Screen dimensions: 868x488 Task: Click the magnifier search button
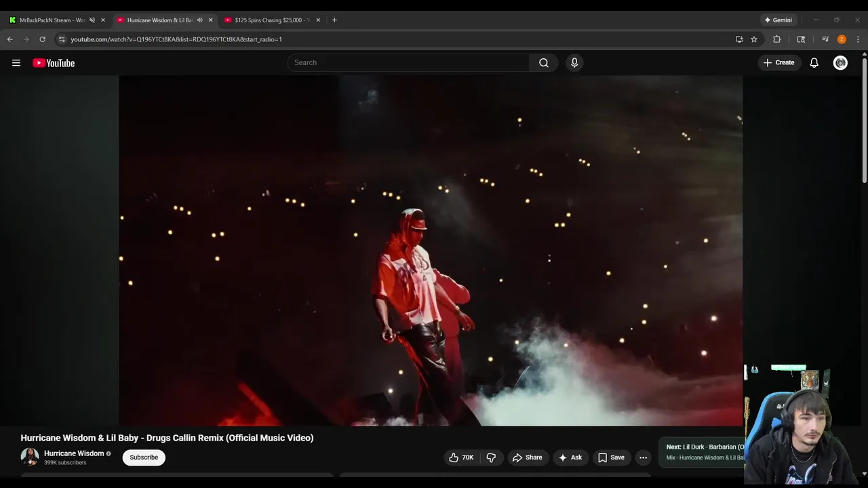click(544, 62)
